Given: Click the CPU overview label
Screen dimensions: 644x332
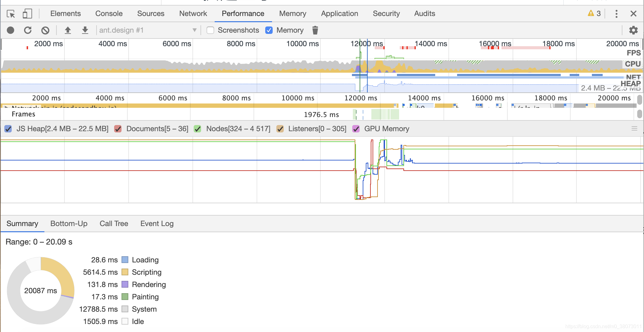Looking at the screenshot, I should [x=633, y=64].
